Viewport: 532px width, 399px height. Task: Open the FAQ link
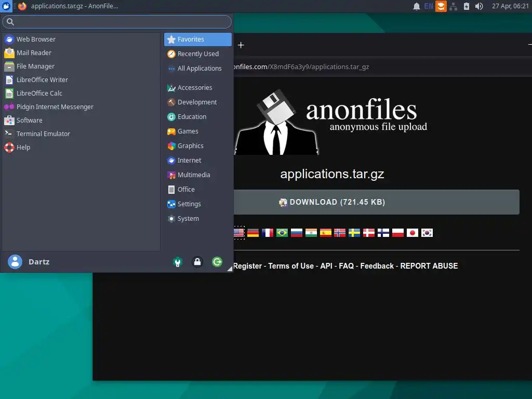click(x=347, y=266)
